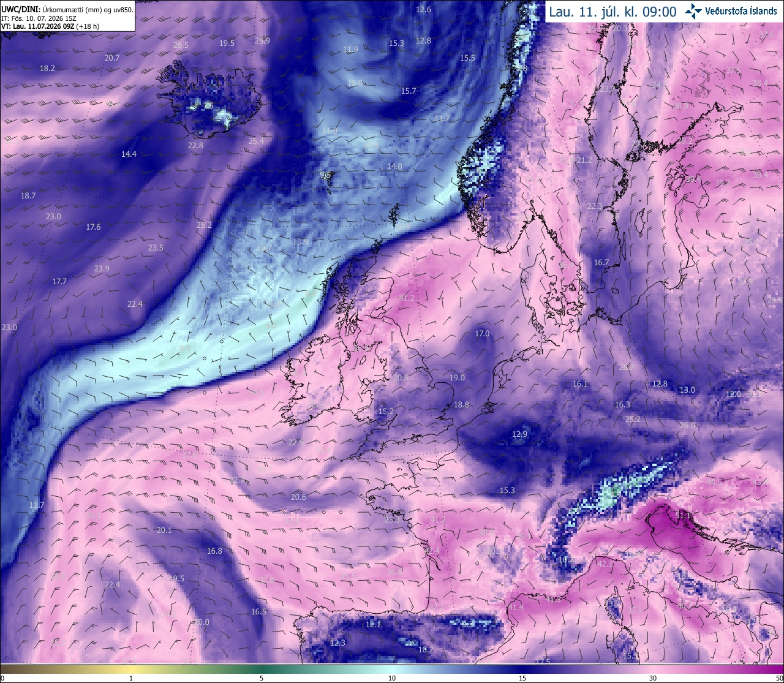Select the 15.7 value label

coord(409,91)
